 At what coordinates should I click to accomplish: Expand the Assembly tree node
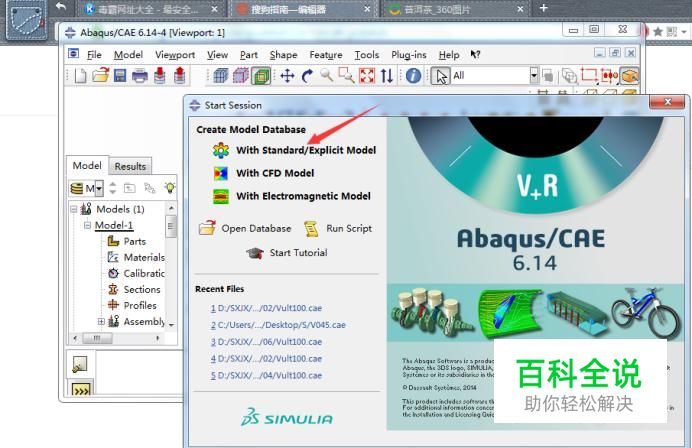coord(101,322)
